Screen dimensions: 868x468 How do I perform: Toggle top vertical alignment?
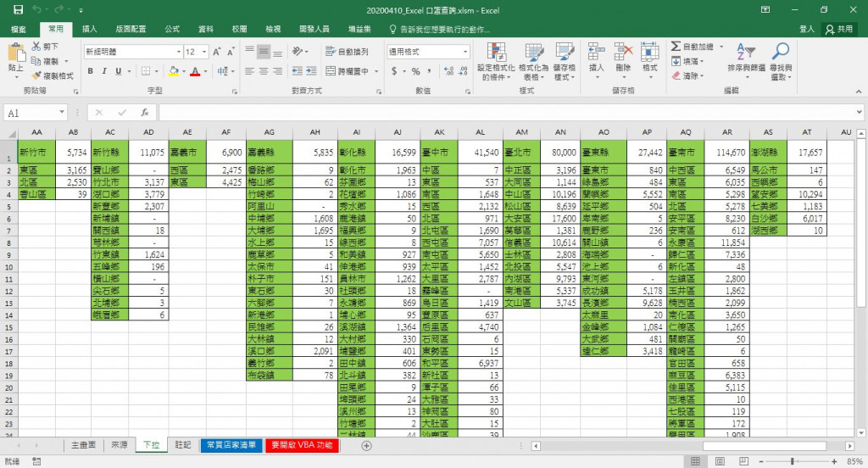click(x=250, y=52)
